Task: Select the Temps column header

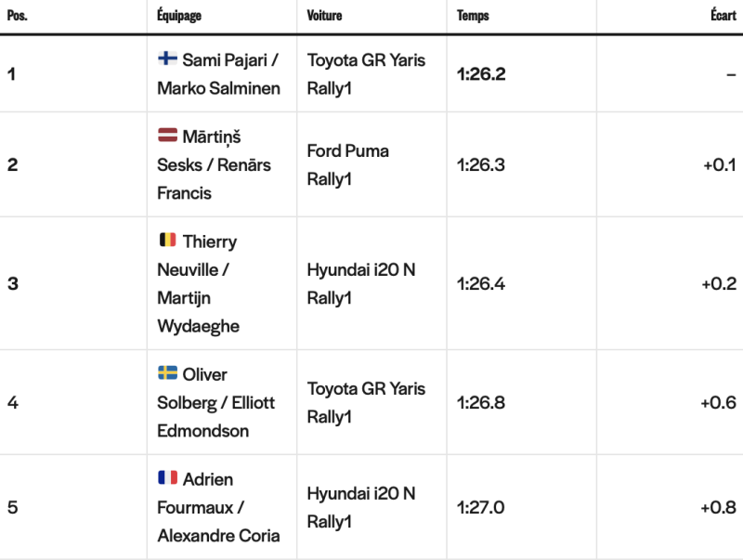Action: tap(473, 16)
